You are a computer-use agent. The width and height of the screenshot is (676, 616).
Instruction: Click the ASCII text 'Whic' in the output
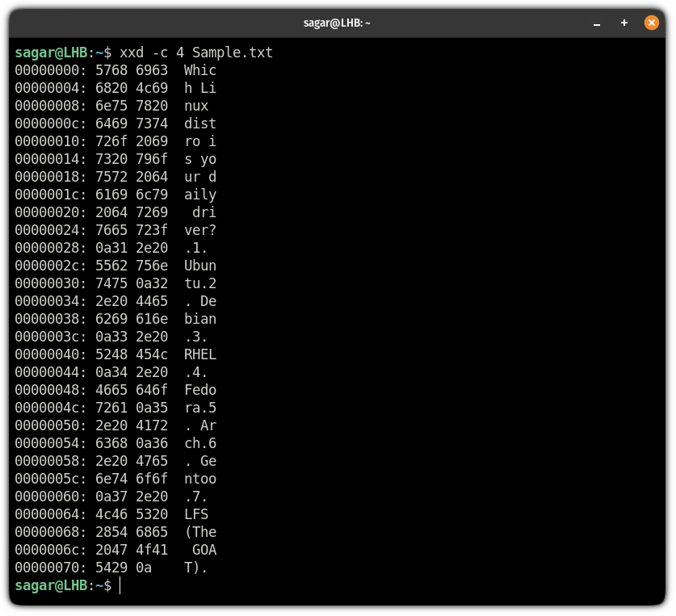(x=200, y=70)
